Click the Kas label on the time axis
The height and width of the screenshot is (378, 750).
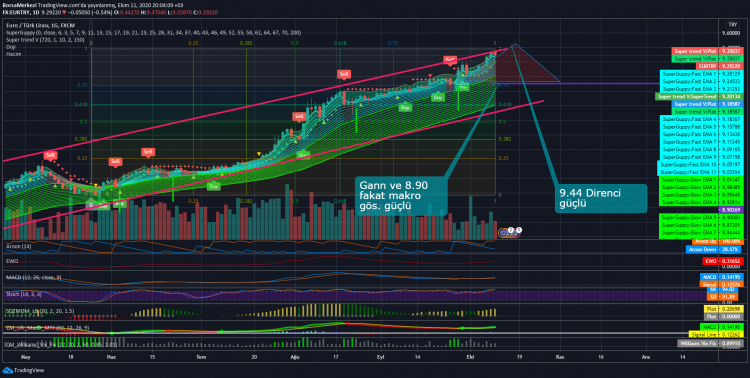pyautogui.click(x=560, y=357)
